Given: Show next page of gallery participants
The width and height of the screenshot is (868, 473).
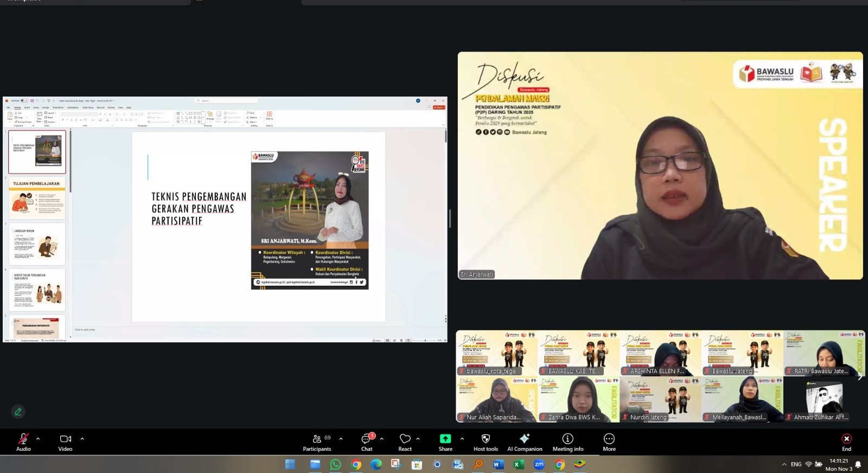Looking at the screenshot, I should click(860, 376).
